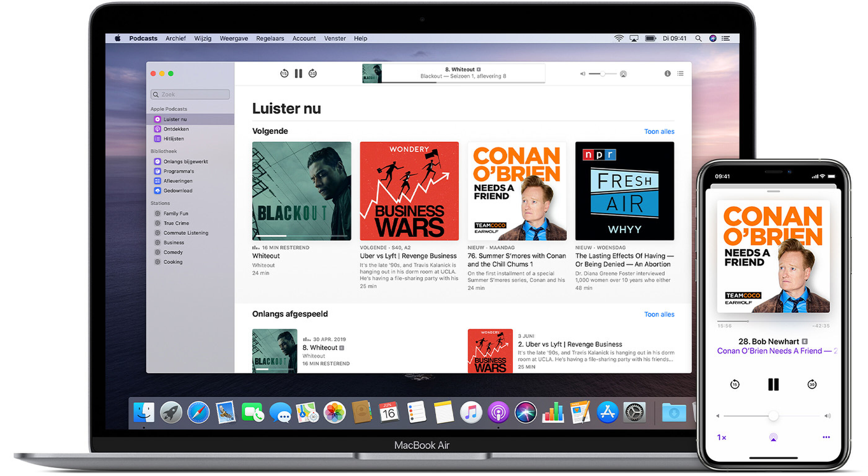The width and height of the screenshot is (868, 476).
Task: Click Toon alles next to Volgende
Action: [659, 131]
